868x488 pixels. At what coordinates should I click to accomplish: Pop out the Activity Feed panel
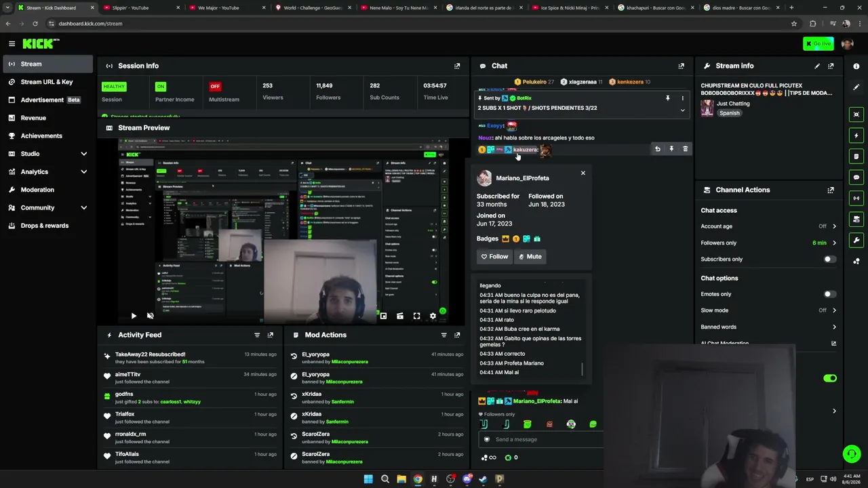tap(271, 335)
